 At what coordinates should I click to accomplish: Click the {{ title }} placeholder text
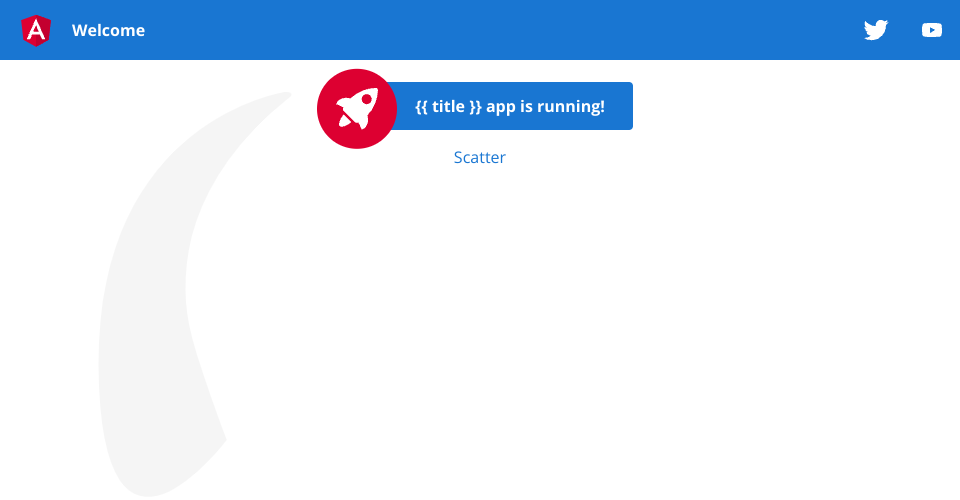(x=448, y=106)
